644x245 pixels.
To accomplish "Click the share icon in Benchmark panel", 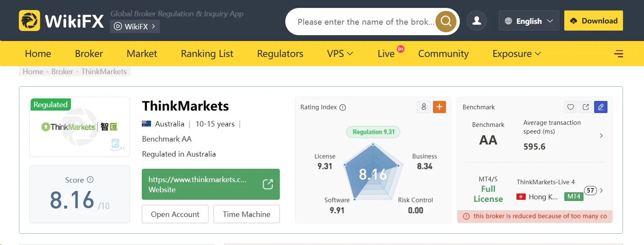I will [586, 107].
